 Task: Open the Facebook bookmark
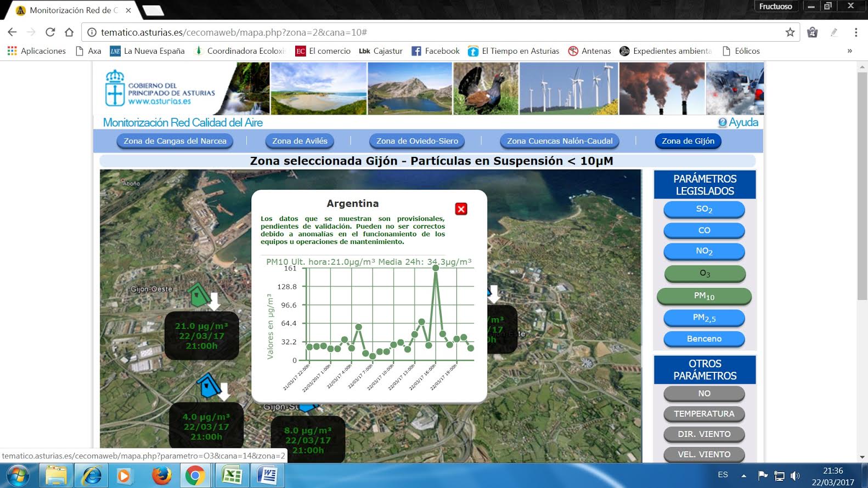436,51
